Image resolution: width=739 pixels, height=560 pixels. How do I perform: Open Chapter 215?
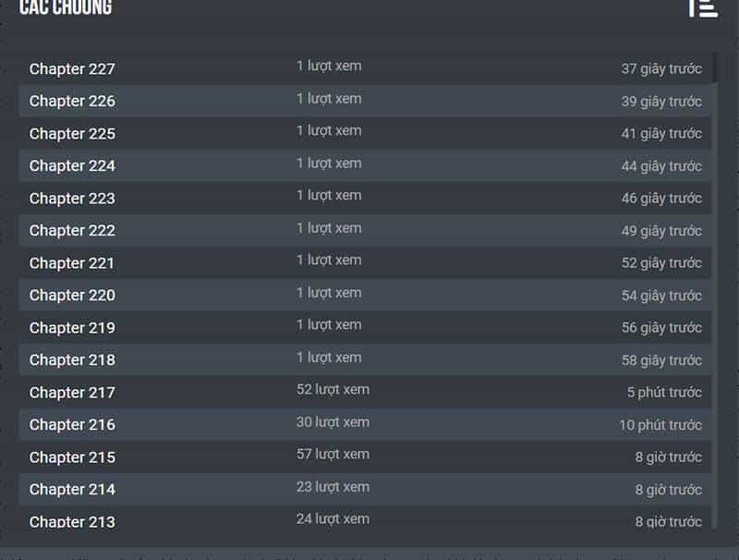click(x=72, y=457)
